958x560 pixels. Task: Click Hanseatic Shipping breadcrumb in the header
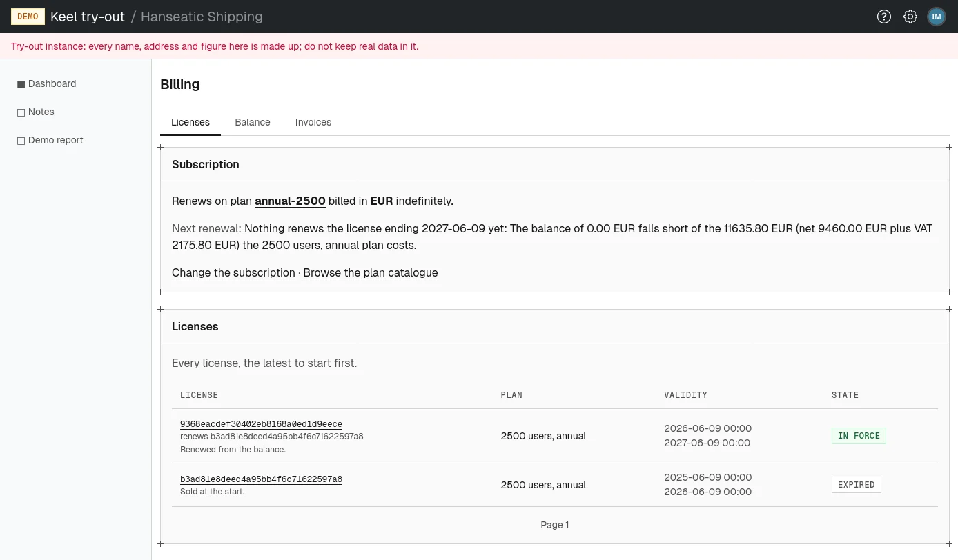(202, 17)
